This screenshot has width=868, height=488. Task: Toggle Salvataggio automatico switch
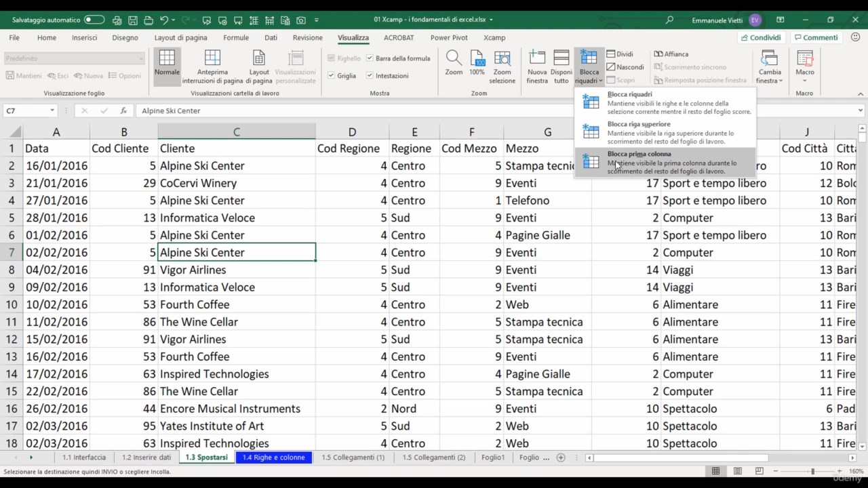(x=94, y=20)
